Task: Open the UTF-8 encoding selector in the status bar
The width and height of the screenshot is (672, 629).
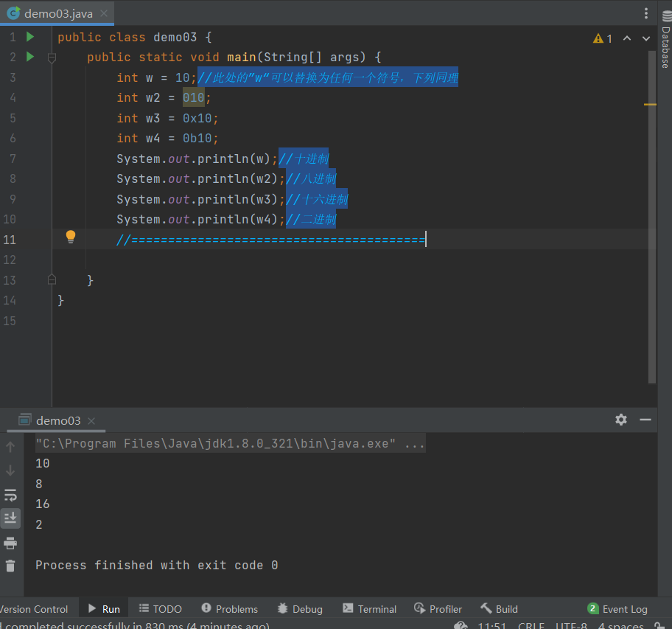Action: point(571,626)
